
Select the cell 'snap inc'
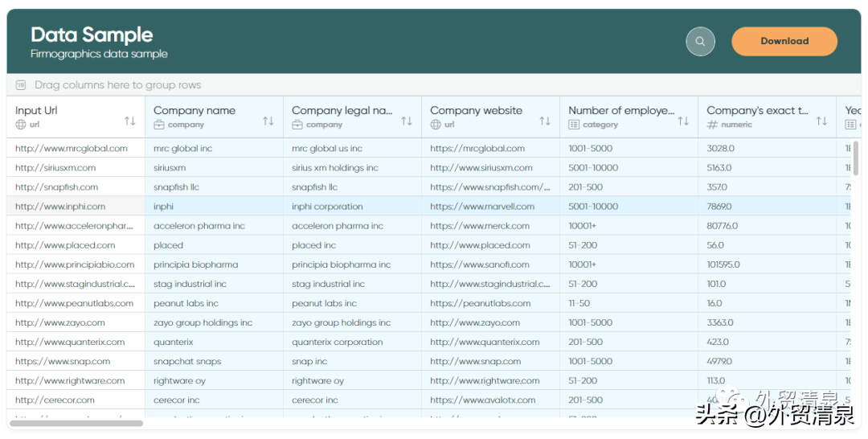click(x=353, y=362)
